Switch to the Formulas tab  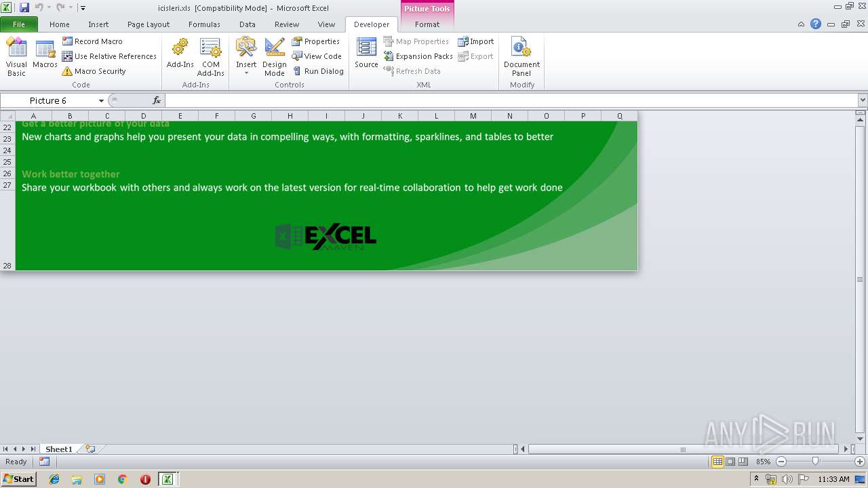tap(204, 24)
